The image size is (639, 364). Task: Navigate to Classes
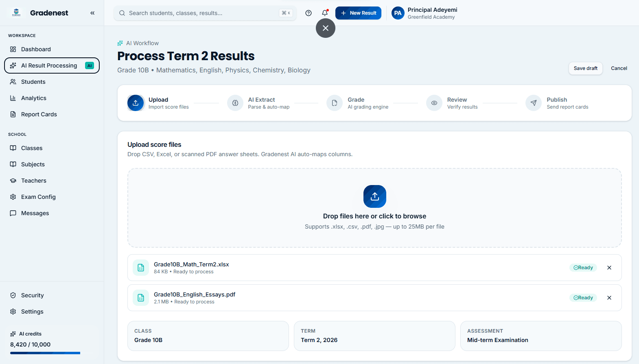click(x=52, y=148)
